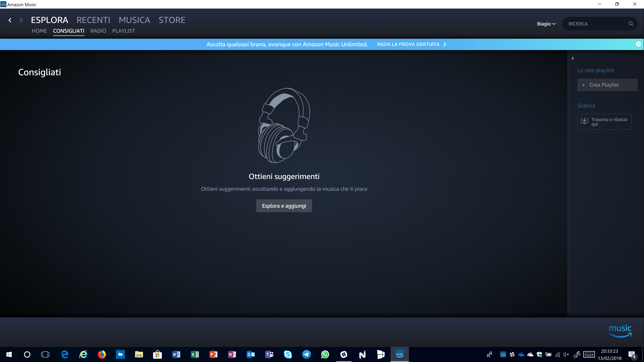
Task: Launch Internet Explorer from the taskbar
Action: (83, 354)
